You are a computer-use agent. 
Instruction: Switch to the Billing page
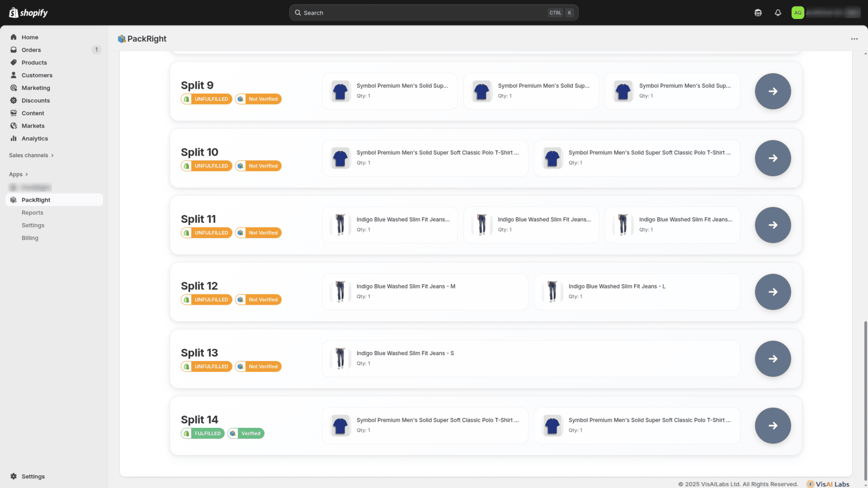tap(30, 237)
